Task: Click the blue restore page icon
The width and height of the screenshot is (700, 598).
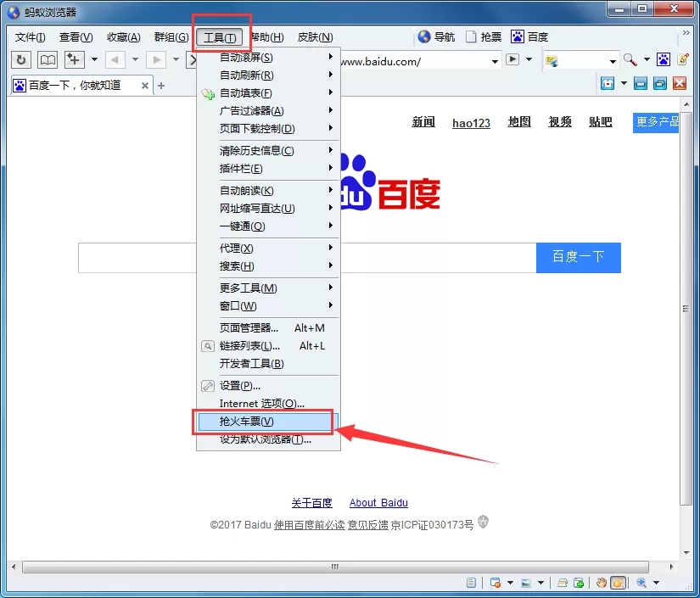Action: tap(660, 83)
